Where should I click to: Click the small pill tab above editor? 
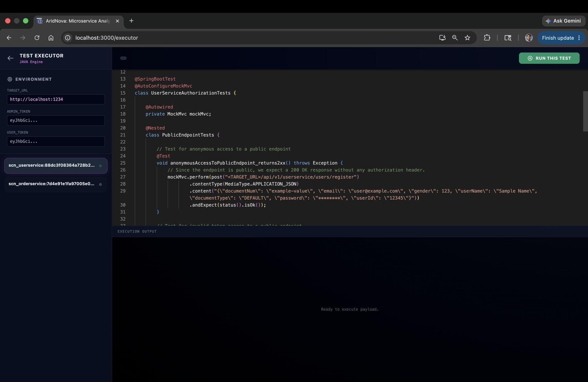point(123,58)
